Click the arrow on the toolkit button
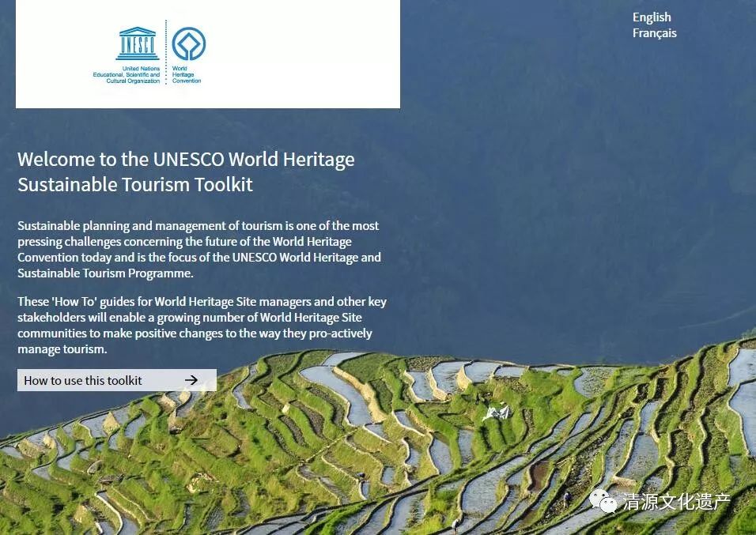 [x=191, y=380]
